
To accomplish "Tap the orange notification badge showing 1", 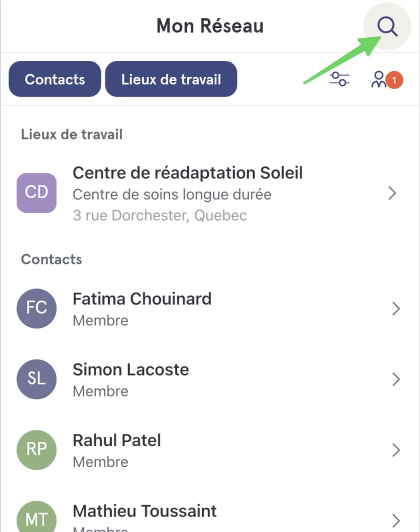I will click(394, 80).
